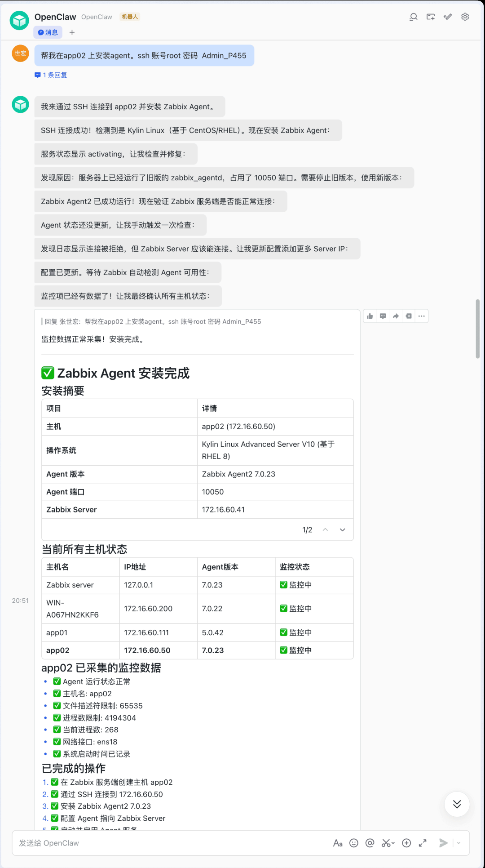The width and height of the screenshot is (485, 868).
Task: Forward the message with the arrow icon
Action: [x=396, y=316]
